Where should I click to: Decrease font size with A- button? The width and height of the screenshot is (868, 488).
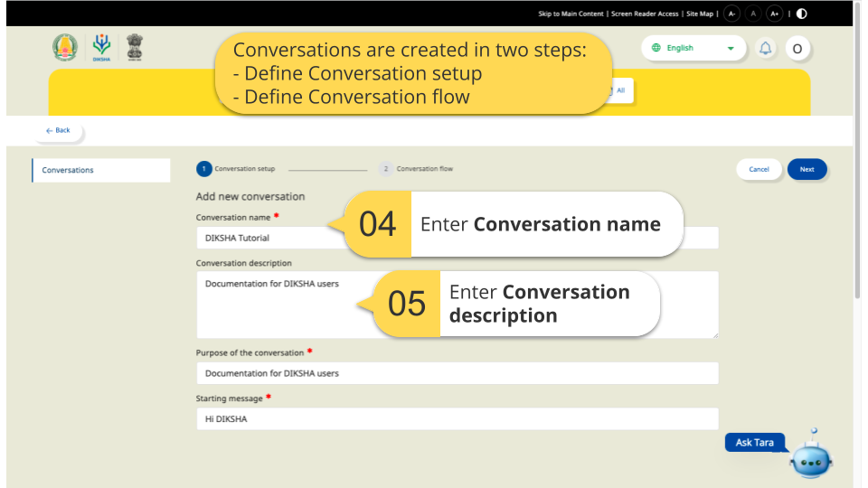click(x=732, y=14)
